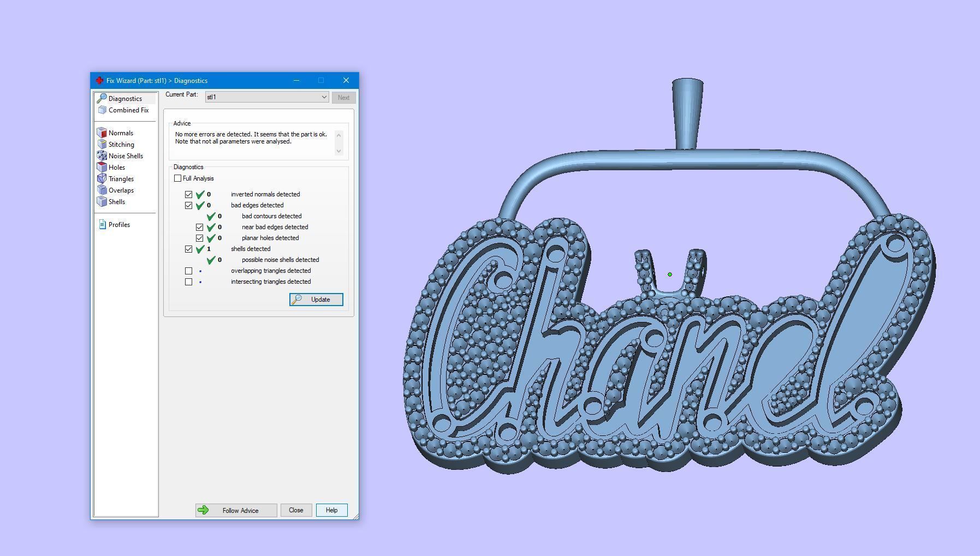This screenshot has height=556, width=980.
Task: Click the 'bad contours detected' label
Action: [271, 216]
